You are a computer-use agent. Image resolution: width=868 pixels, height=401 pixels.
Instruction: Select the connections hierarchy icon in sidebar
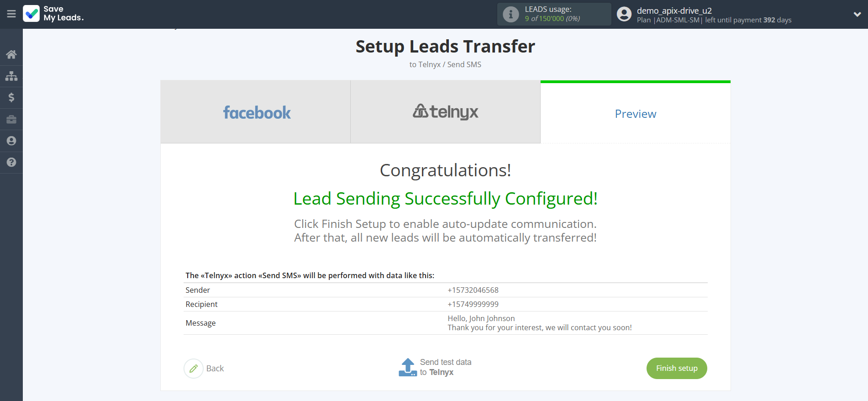coord(11,76)
